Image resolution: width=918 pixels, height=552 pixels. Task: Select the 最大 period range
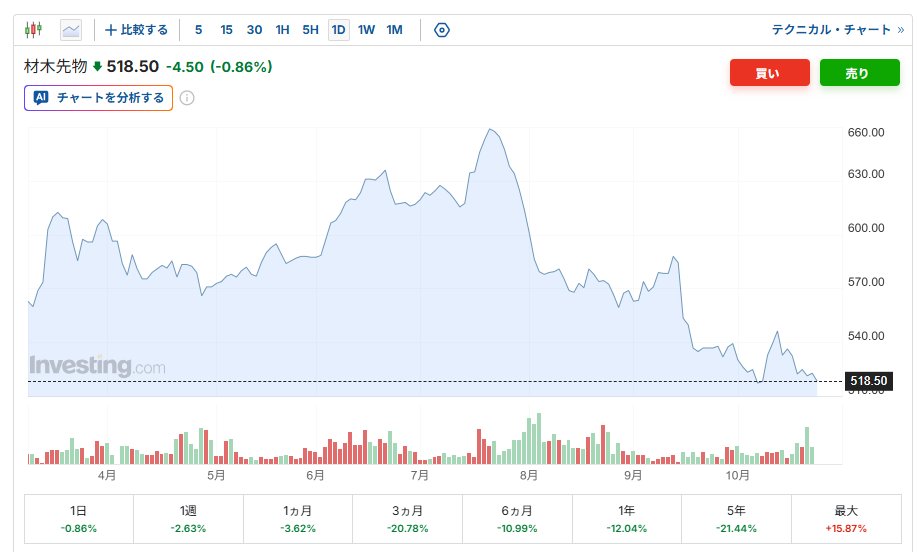pos(846,519)
